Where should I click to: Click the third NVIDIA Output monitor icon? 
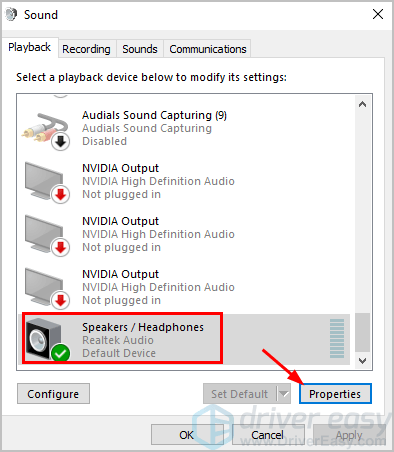click(47, 288)
